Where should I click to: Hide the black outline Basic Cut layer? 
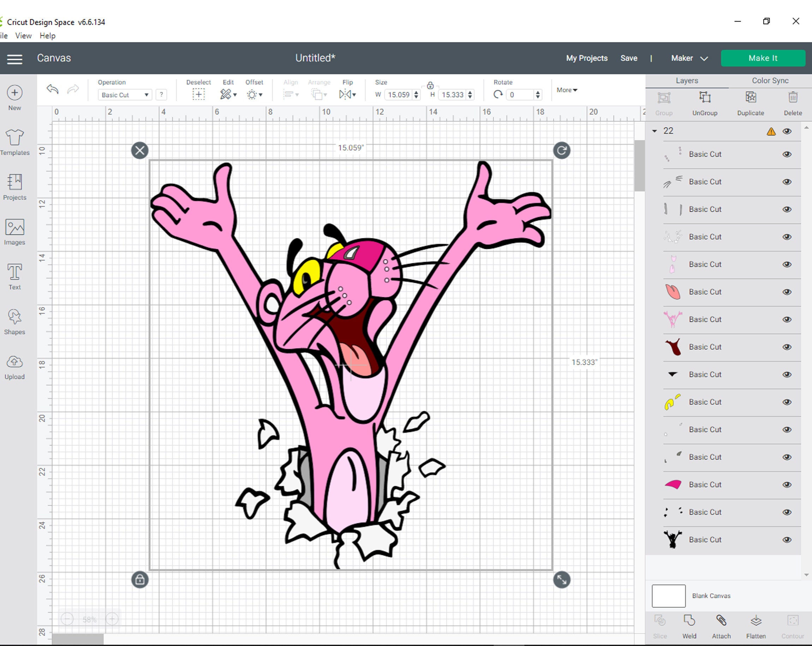tap(787, 540)
